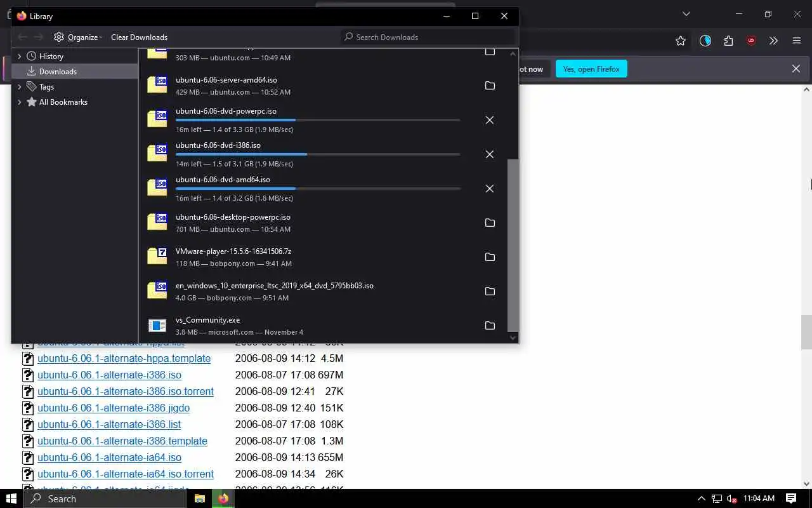Select the VMware-player-15.5.6-16341506.7z entry name
Screen dimensions: 812x508
(x=233, y=251)
